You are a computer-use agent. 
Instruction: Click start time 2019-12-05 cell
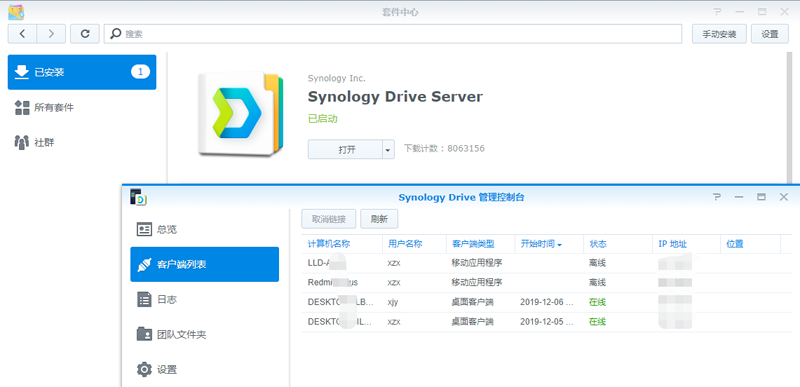point(546,322)
